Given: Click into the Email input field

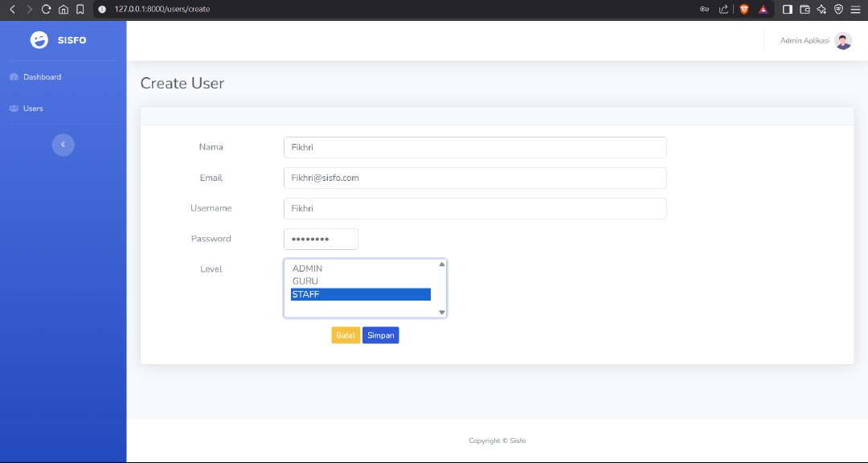Looking at the screenshot, I should [474, 178].
